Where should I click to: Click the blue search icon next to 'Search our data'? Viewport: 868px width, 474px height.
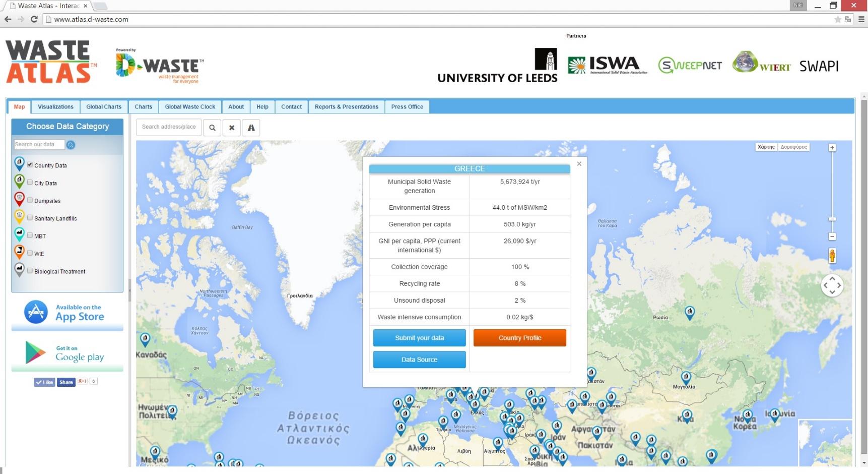(71, 145)
